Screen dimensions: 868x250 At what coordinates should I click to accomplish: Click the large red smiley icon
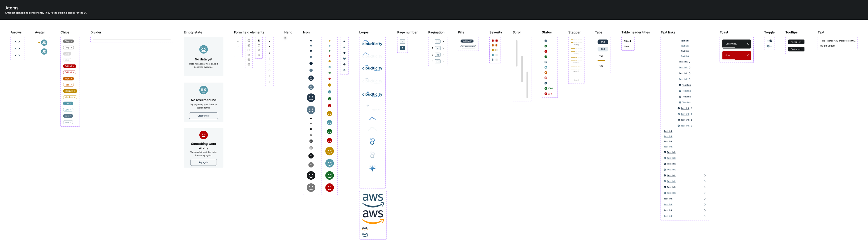pos(330,187)
